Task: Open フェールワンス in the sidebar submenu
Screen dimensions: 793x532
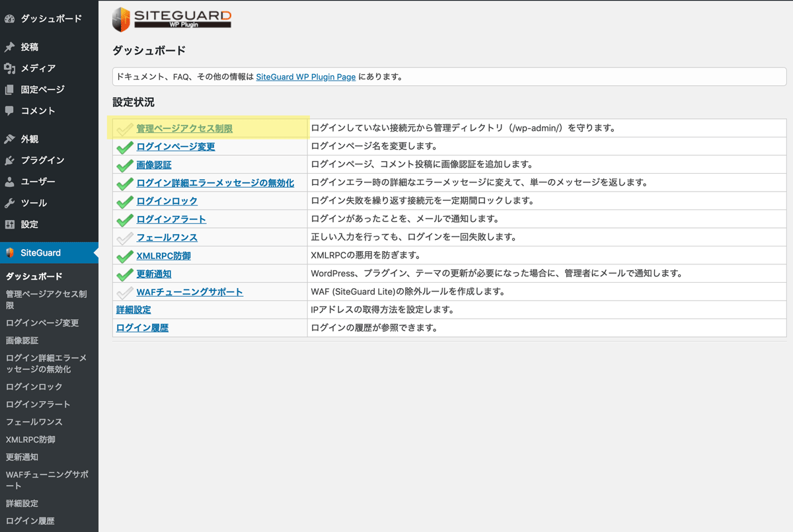Action: click(x=34, y=422)
